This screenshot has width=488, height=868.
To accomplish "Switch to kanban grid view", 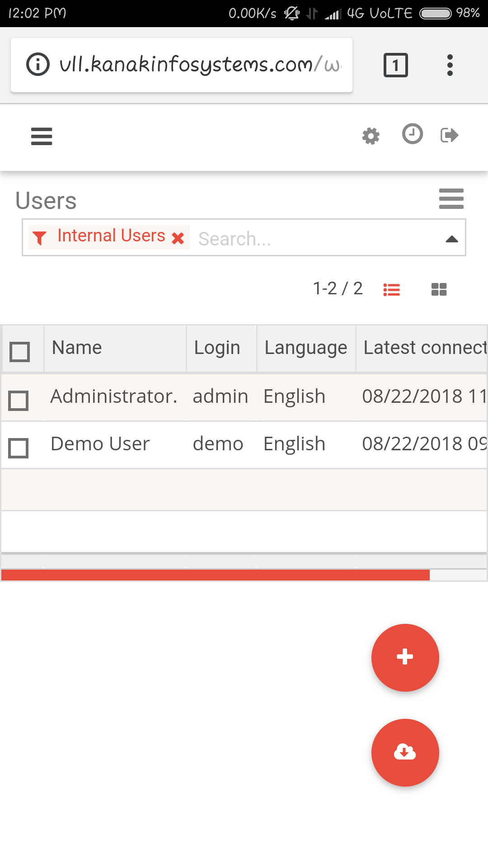I will pyautogui.click(x=439, y=289).
